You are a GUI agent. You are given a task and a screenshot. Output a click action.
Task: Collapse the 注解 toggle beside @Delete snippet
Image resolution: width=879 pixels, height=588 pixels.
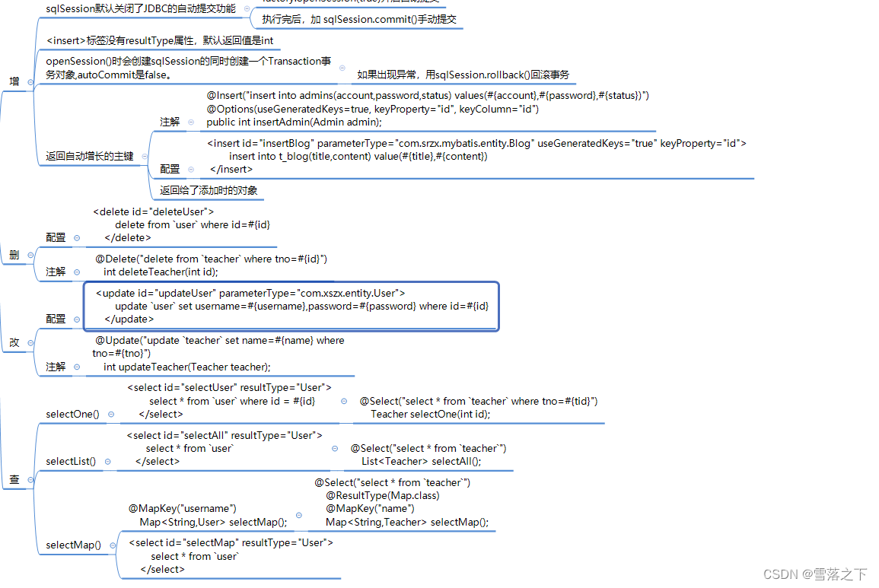(x=77, y=272)
